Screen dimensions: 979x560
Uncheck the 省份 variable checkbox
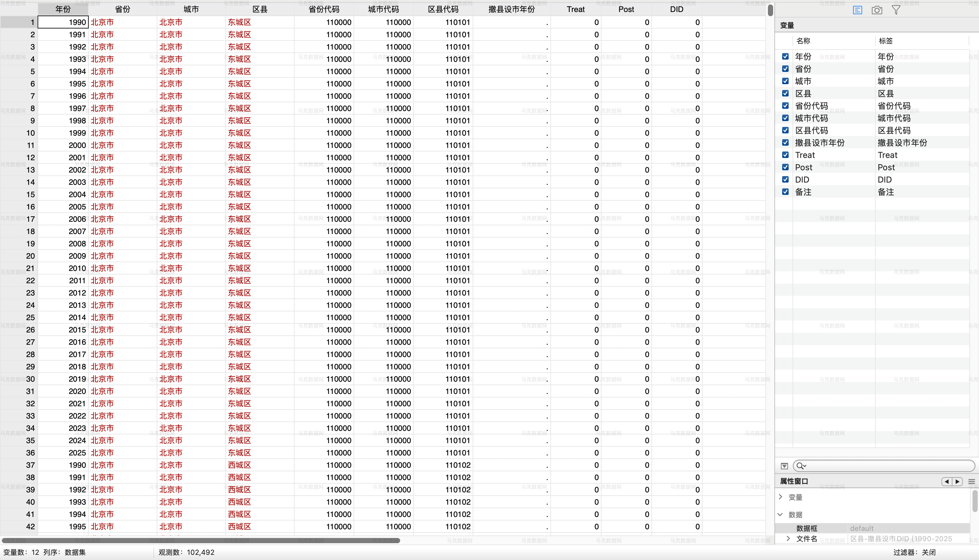point(785,69)
